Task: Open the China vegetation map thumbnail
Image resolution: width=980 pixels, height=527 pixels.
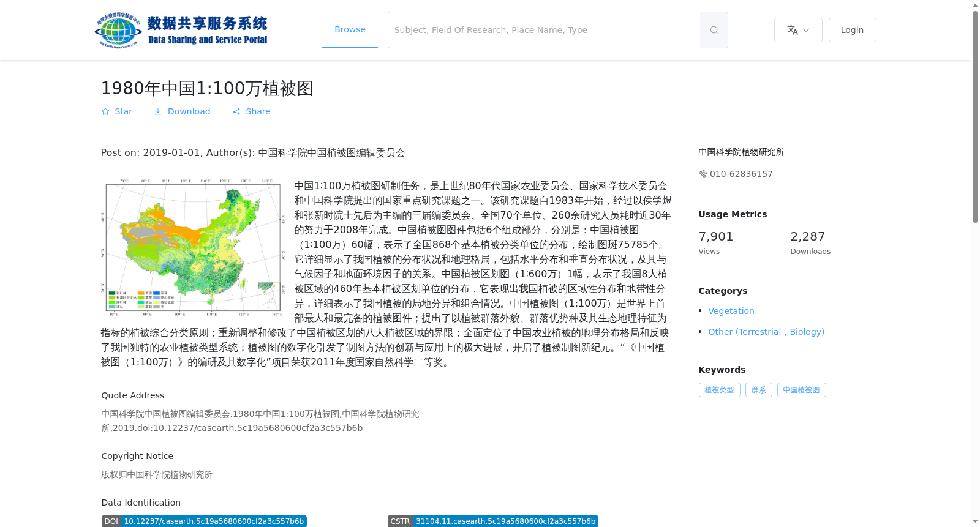Action: (193, 247)
